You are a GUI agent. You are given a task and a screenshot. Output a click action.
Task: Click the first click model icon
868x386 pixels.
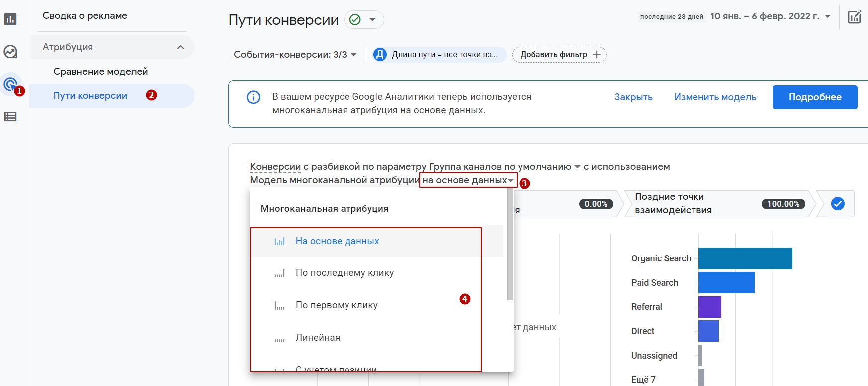(279, 306)
